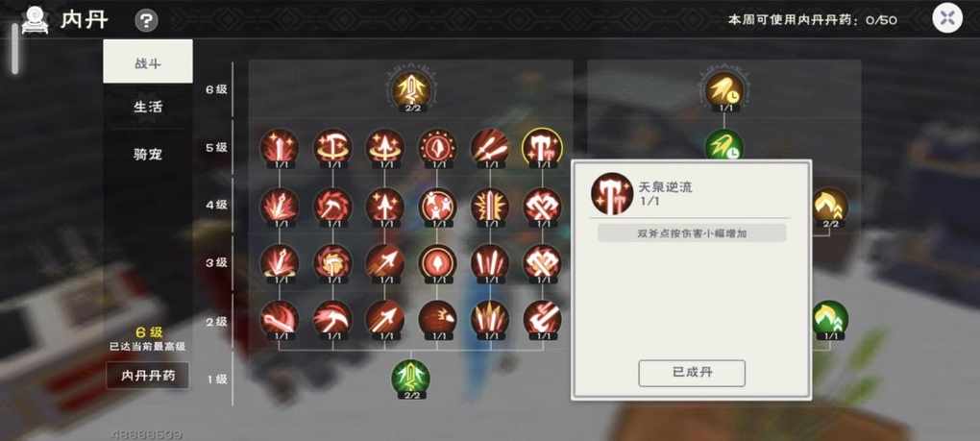Select the green flame skill at right edge
Viewport: 980px width, 441px height.
tap(831, 320)
